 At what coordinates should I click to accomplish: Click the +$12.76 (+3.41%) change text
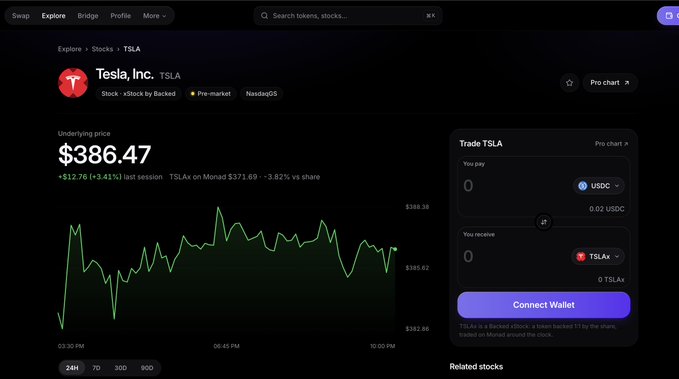90,177
